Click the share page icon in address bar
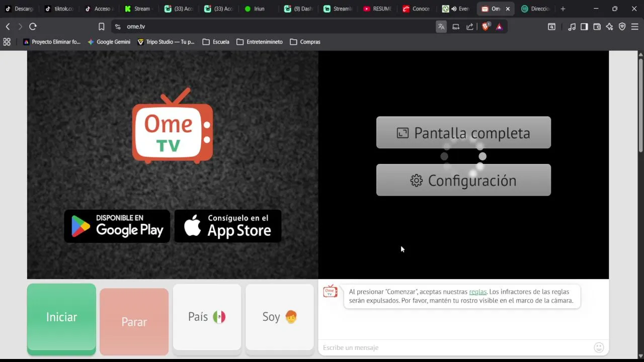 pyautogui.click(x=470, y=27)
